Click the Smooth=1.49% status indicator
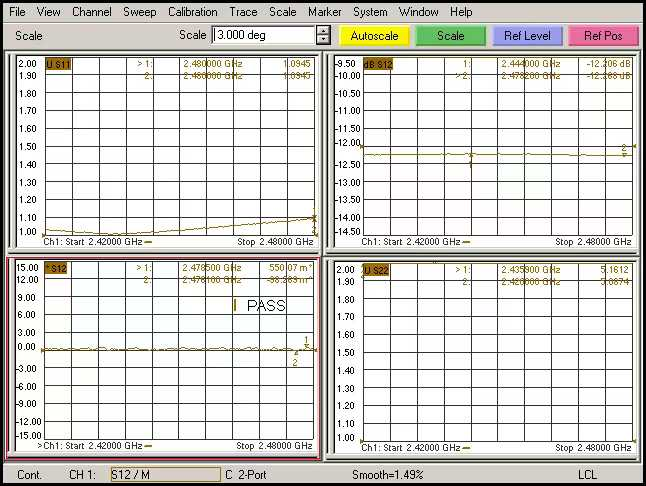Image resolution: width=646 pixels, height=486 pixels. coord(388,475)
